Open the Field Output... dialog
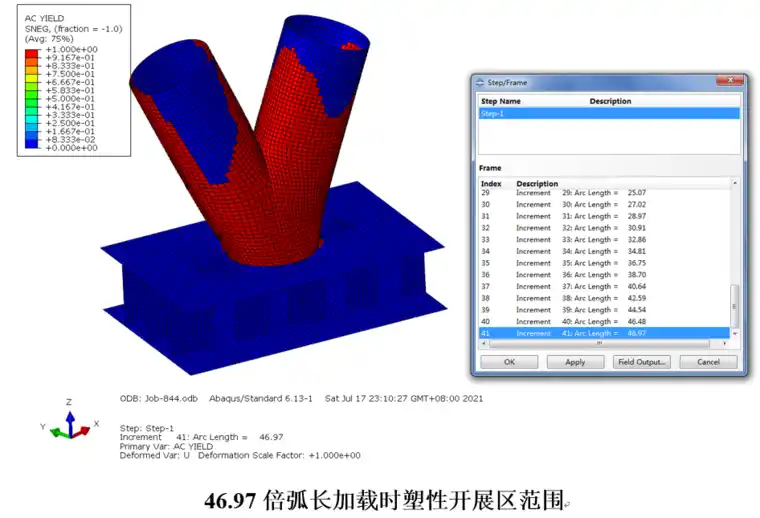The image size is (760, 518). coord(642,362)
